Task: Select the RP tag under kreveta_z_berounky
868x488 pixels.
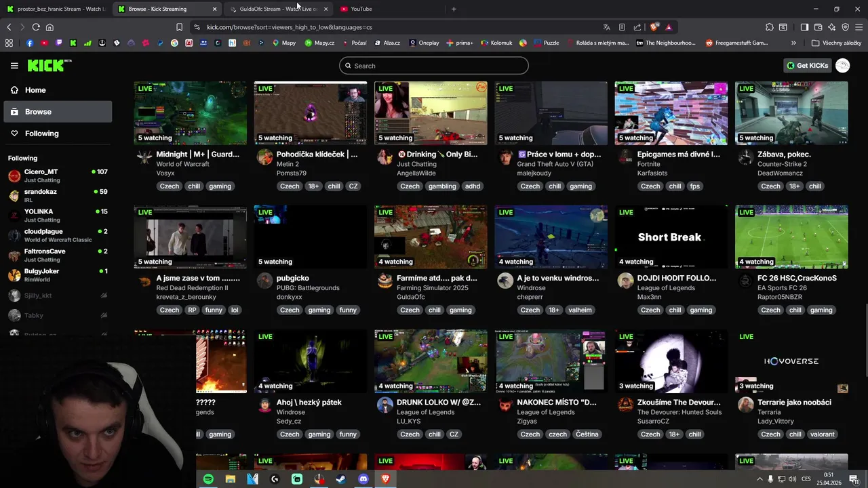Action: pos(192,310)
